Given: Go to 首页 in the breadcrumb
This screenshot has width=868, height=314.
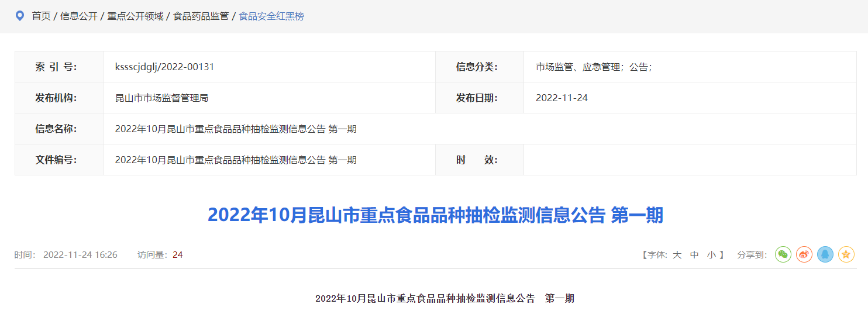Looking at the screenshot, I should (x=41, y=16).
